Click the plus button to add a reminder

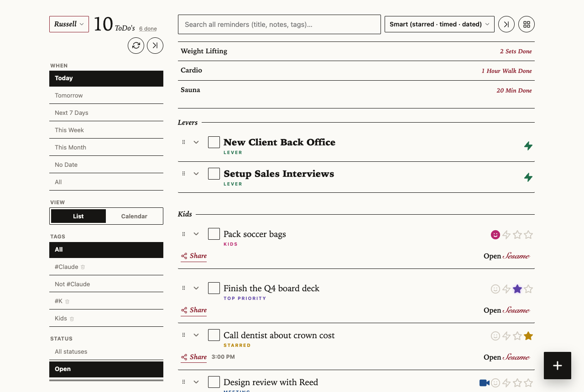pos(558,366)
